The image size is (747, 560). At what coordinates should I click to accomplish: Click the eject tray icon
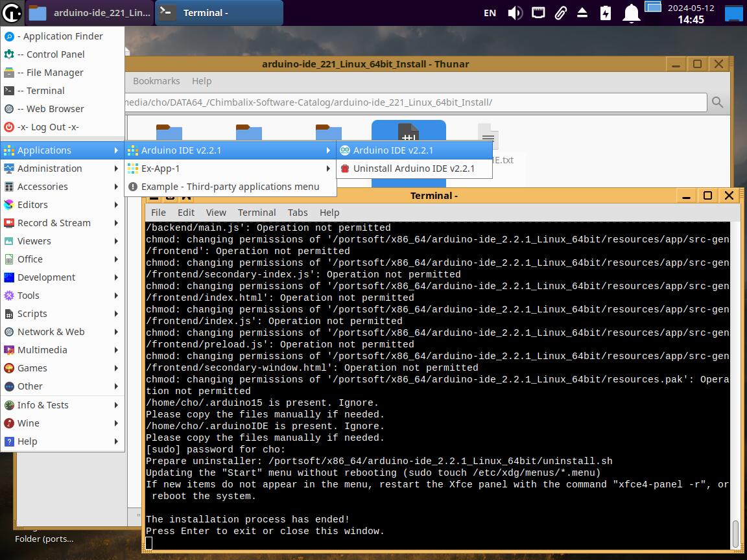pyautogui.click(x=582, y=13)
